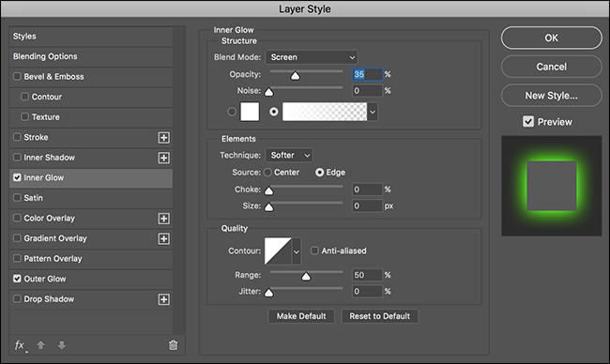The height and width of the screenshot is (364, 610).
Task: Click the Opacity value field
Action: coord(368,74)
